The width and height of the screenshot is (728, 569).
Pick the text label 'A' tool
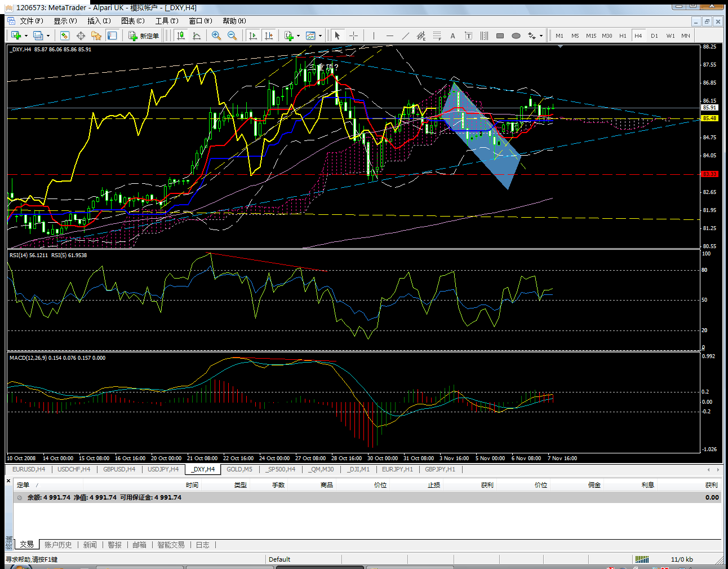pos(452,36)
